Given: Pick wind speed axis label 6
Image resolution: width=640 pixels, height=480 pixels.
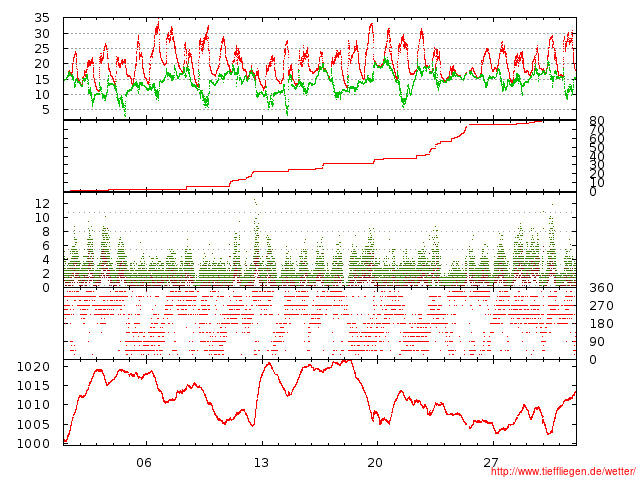Looking at the screenshot, I should [46, 245].
